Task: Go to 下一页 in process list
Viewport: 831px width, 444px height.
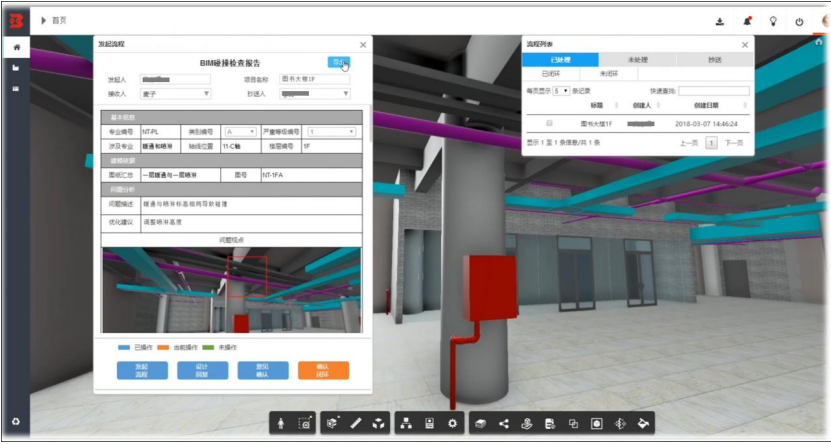Action: pos(734,143)
